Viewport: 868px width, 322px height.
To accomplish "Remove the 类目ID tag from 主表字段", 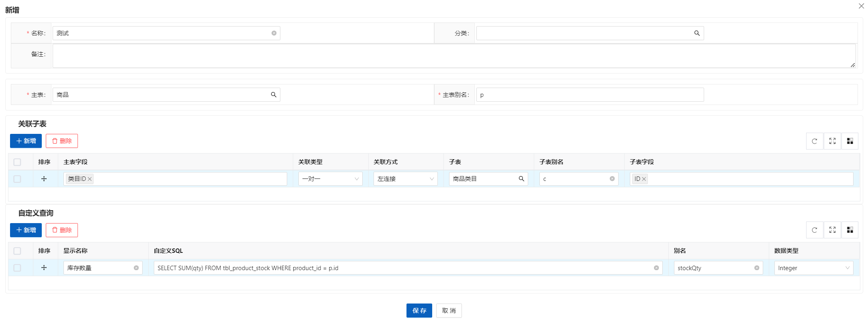I will point(90,179).
